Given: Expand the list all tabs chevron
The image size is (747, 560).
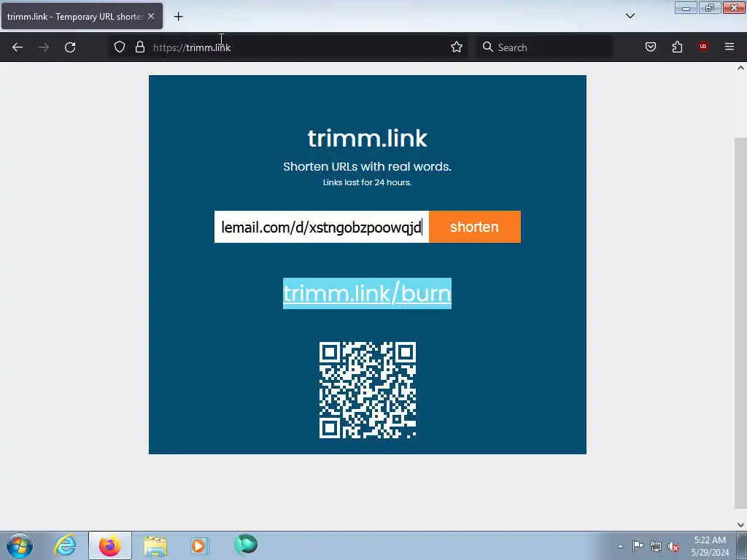Looking at the screenshot, I should (630, 16).
